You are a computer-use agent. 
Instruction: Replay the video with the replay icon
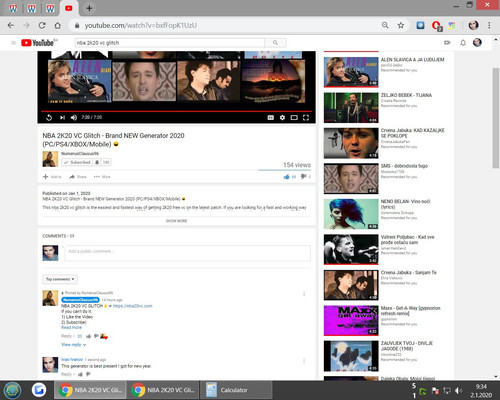click(49, 117)
